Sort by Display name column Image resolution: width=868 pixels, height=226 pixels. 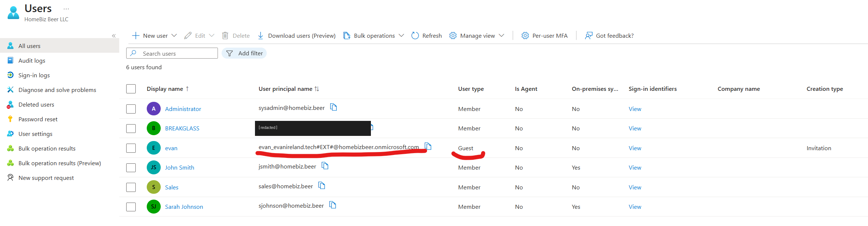(168, 89)
